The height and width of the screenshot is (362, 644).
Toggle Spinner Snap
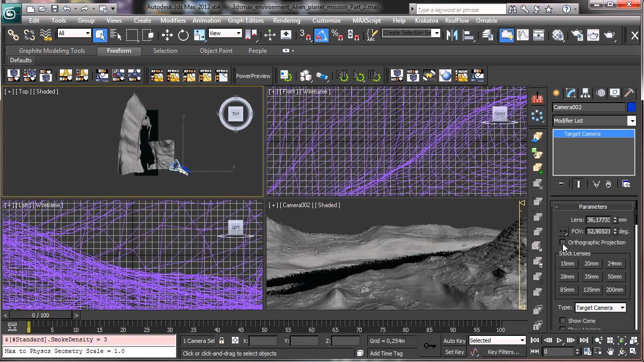[354, 35]
